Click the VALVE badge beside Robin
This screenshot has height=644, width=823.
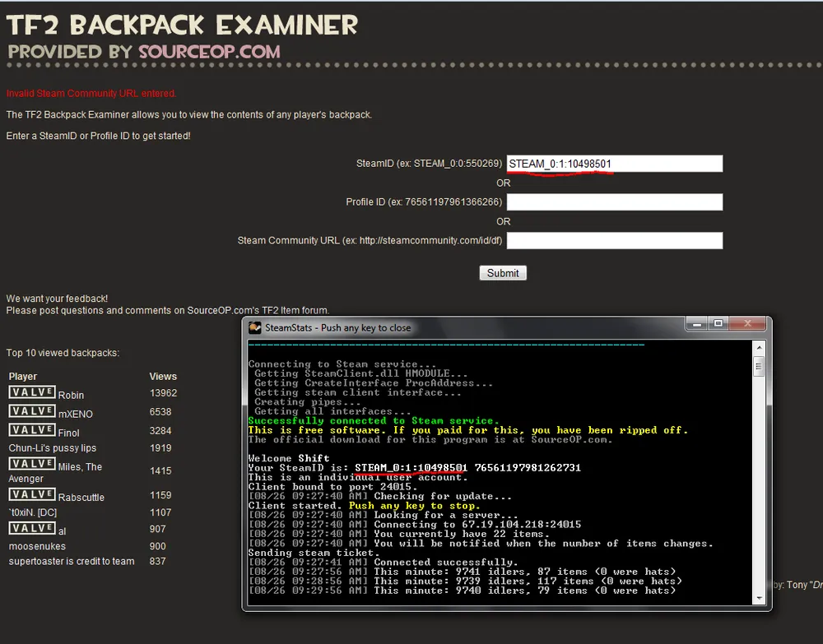32,392
